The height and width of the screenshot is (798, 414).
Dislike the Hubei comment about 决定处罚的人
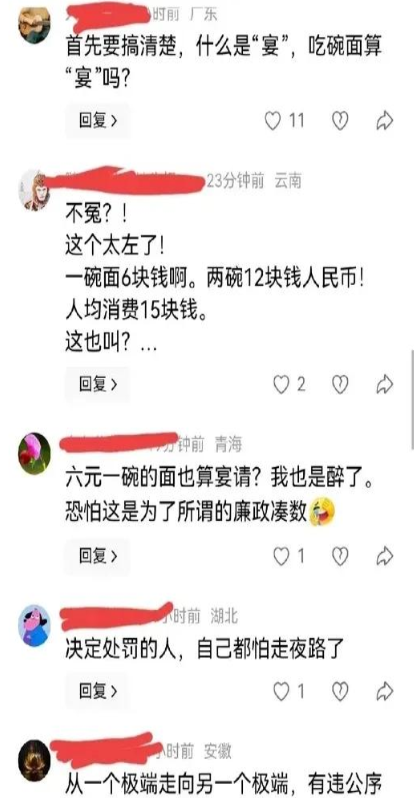pyautogui.click(x=340, y=691)
